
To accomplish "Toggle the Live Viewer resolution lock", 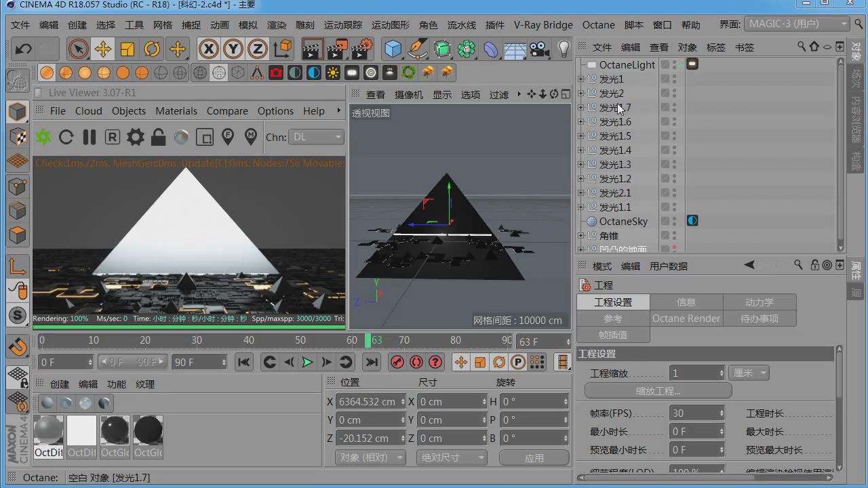I will coord(158,137).
